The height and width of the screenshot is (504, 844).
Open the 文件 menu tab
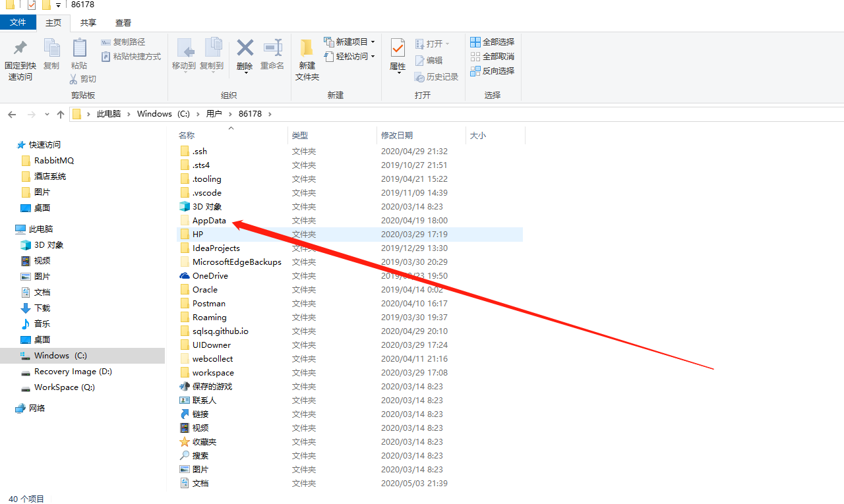tap(18, 22)
